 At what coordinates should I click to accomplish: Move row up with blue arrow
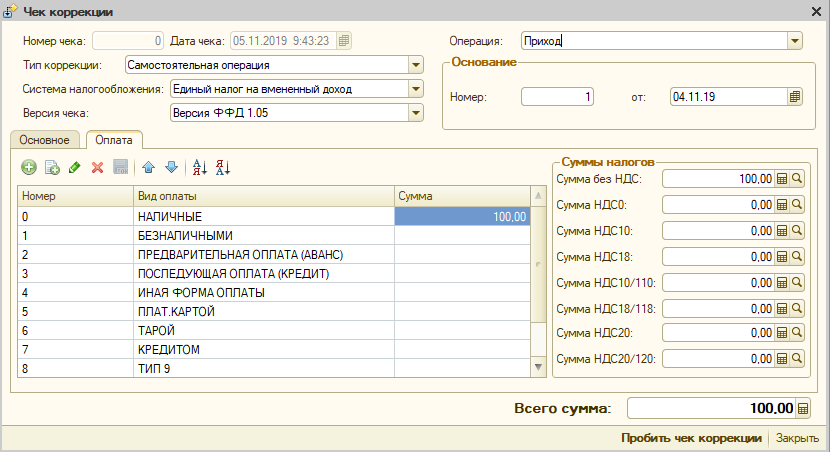pyautogui.click(x=148, y=167)
